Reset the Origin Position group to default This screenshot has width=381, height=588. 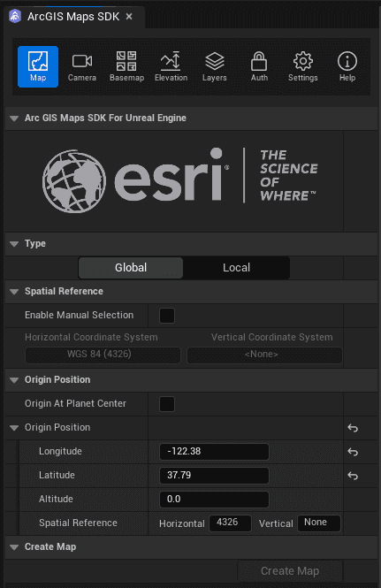click(x=353, y=428)
